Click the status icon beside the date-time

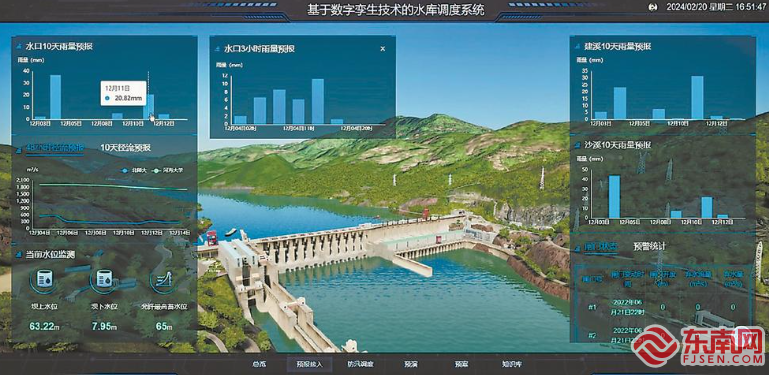[653, 7]
